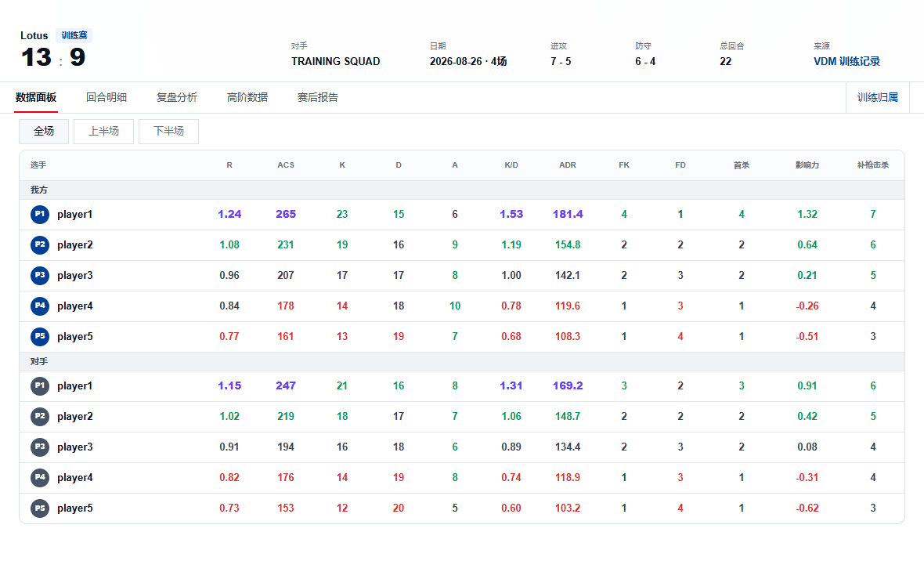The height and width of the screenshot is (579, 924).
Task: Click our team's player3 P3 avatar badge
Action: [40, 275]
